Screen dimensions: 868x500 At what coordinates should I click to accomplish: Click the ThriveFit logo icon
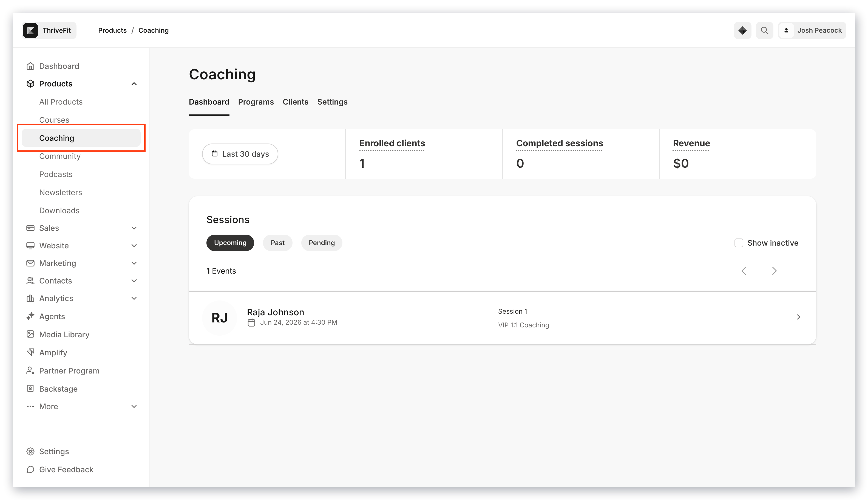(30, 30)
